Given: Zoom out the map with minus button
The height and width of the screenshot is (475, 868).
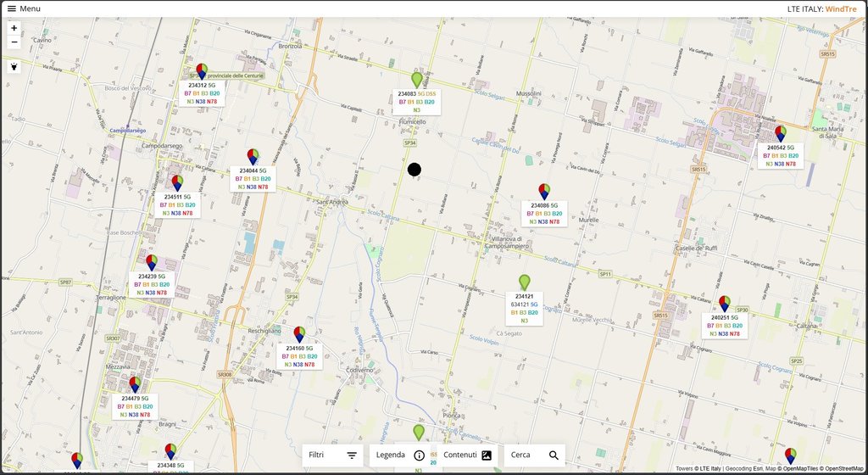Looking at the screenshot, I should (14, 42).
